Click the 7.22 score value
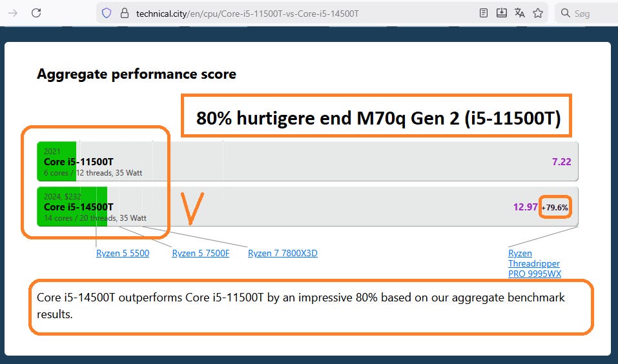The image size is (618, 364). tap(561, 161)
